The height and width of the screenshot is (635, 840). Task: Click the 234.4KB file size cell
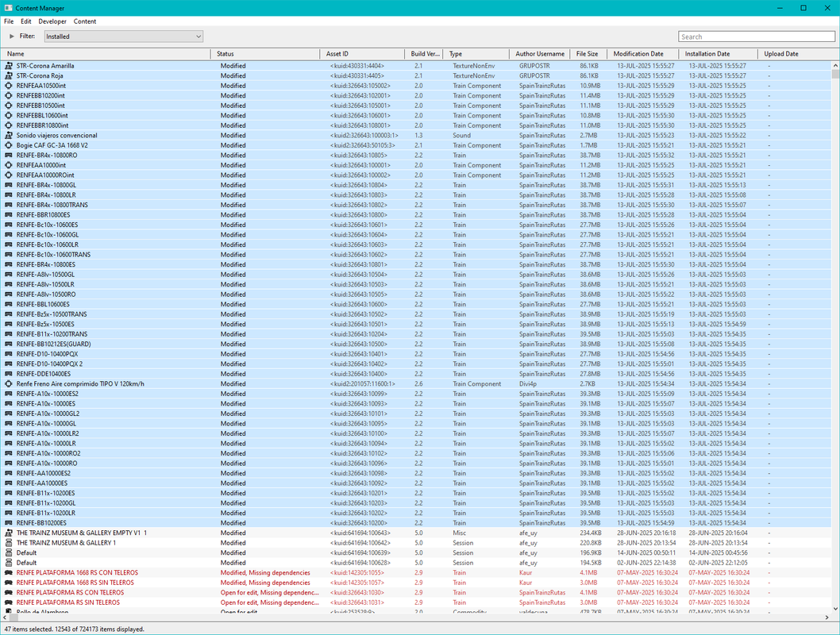(591, 533)
